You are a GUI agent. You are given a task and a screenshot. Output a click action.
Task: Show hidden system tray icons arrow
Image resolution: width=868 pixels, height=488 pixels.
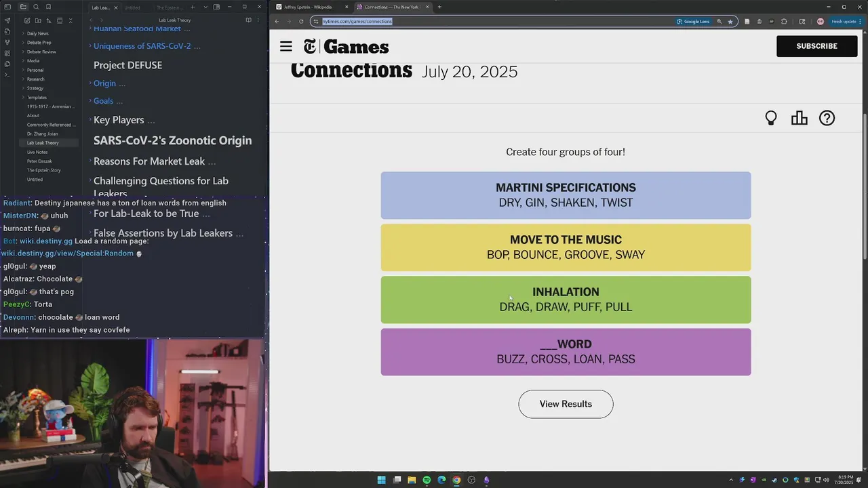(731, 480)
